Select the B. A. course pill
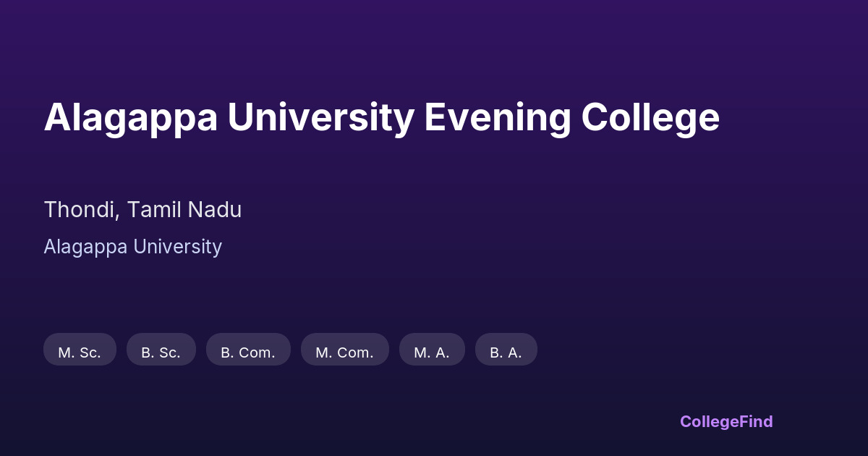Screen dimensions: 868x456 pos(506,352)
